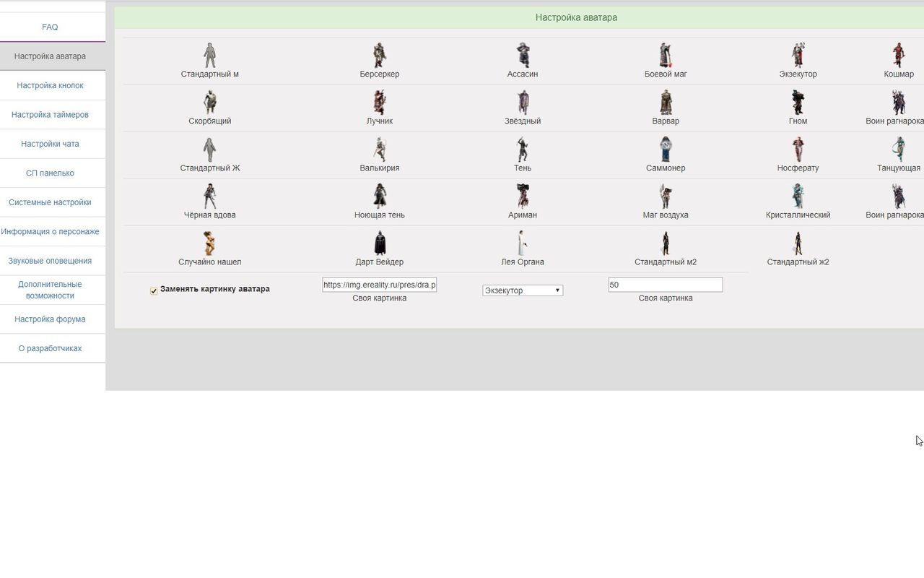Image resolution: width=924 pixels, height=578 pixels.
Task: Switch to Настройка кнопок section
Action: point(50,85)
